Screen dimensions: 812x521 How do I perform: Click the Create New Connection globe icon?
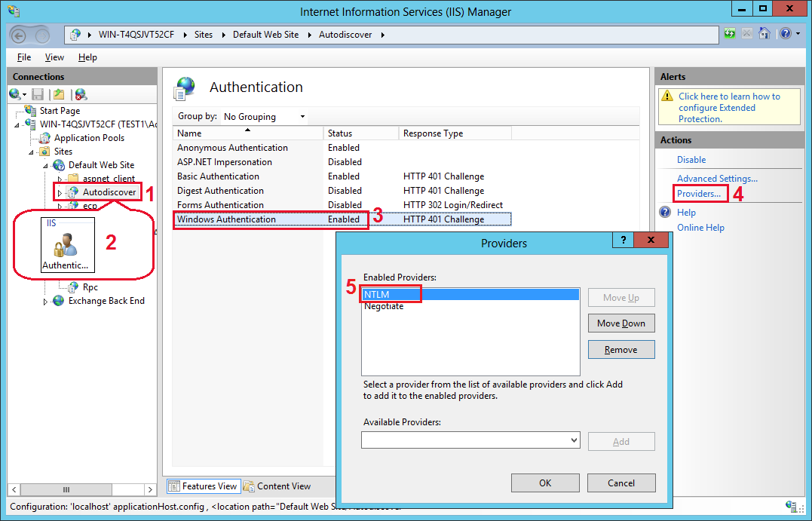[x=15, y=94]
